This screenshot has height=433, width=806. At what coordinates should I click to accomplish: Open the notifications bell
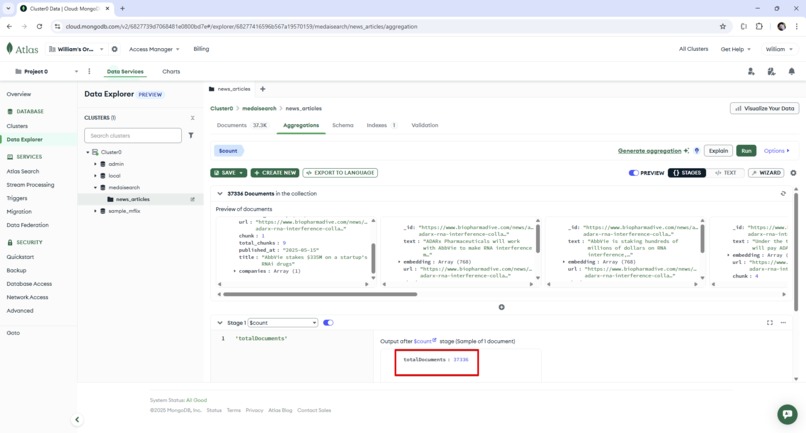pos(791,71)
